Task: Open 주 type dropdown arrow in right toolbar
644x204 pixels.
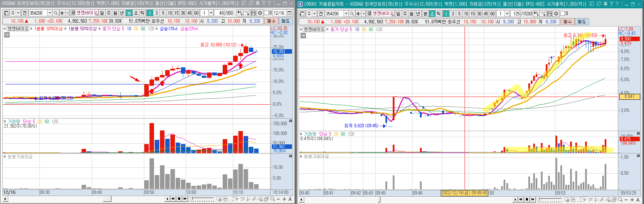Action: [315, 13]
